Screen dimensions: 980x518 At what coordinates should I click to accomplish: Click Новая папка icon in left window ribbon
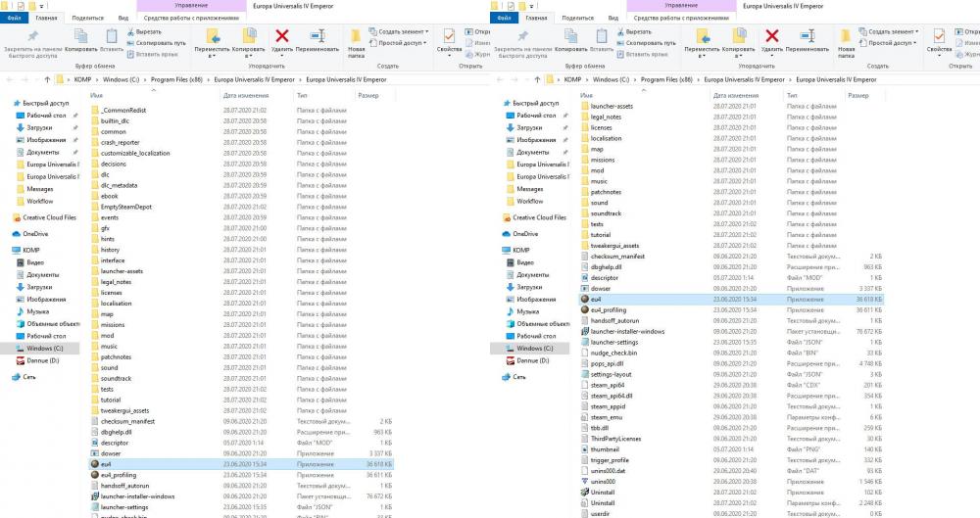tap(357, 36)
